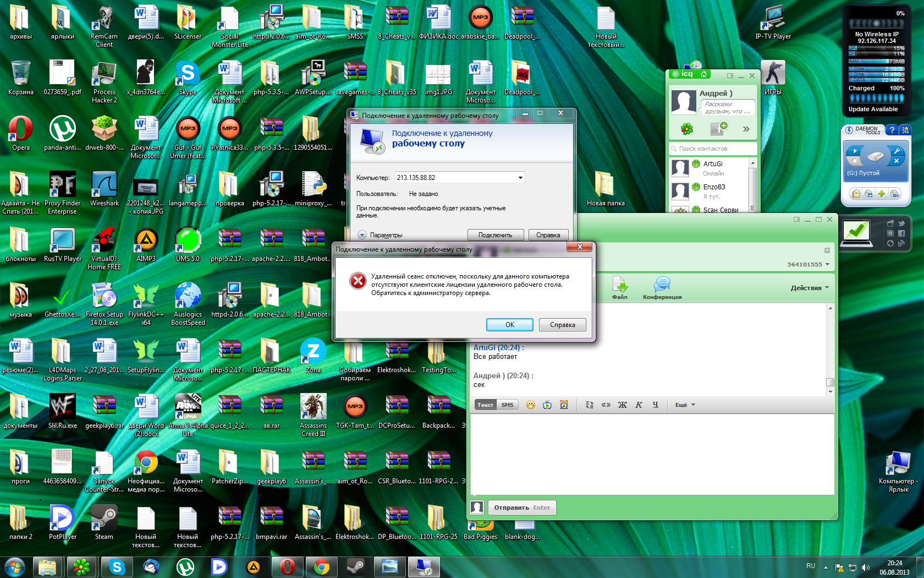Open the Zona desktop shortcut

[313, 356]
